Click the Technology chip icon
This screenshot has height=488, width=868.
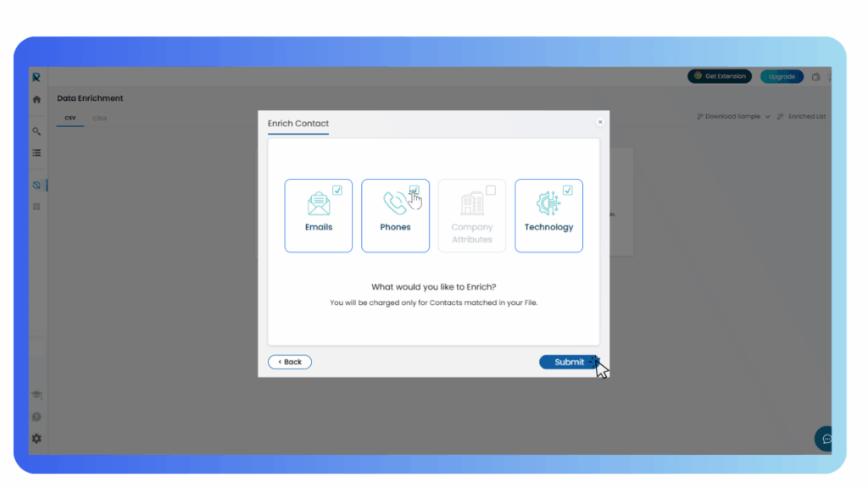548,203
